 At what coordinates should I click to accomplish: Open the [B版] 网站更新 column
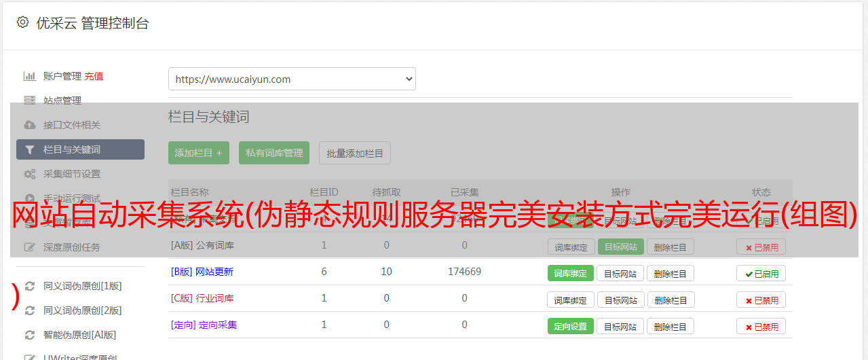click(202, 272)
